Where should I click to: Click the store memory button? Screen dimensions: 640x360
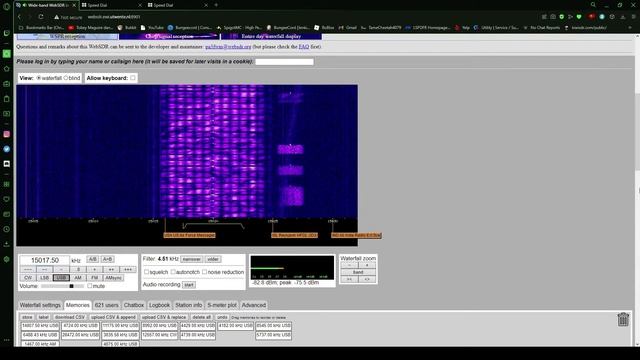click(27, 317)
